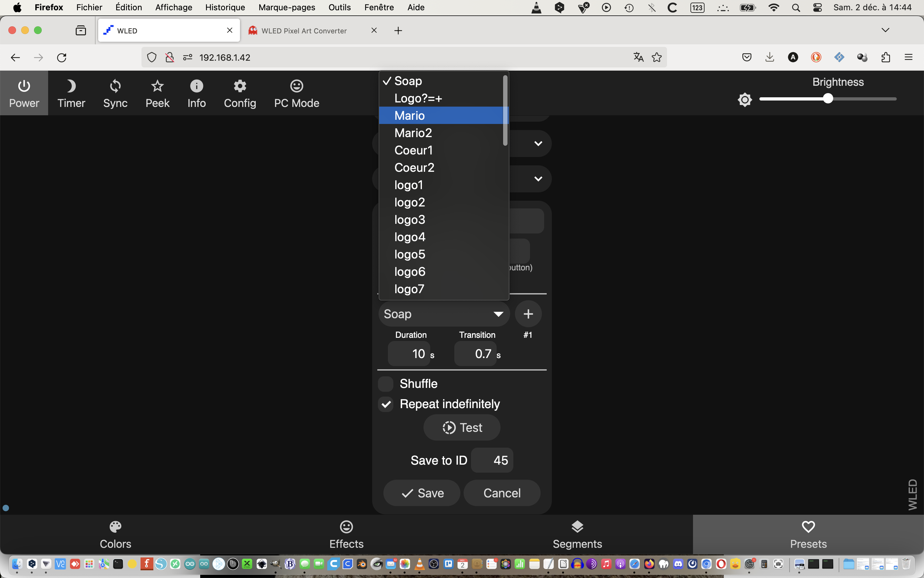Open tracking protection shield icon

click(x=152, y=57)
